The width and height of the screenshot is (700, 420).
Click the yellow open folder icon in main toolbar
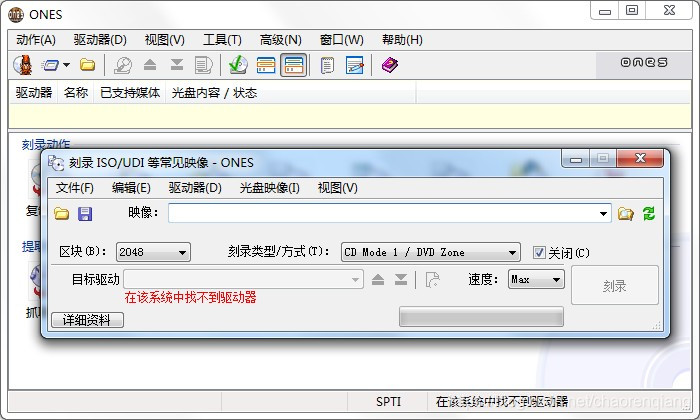(88, 65)
